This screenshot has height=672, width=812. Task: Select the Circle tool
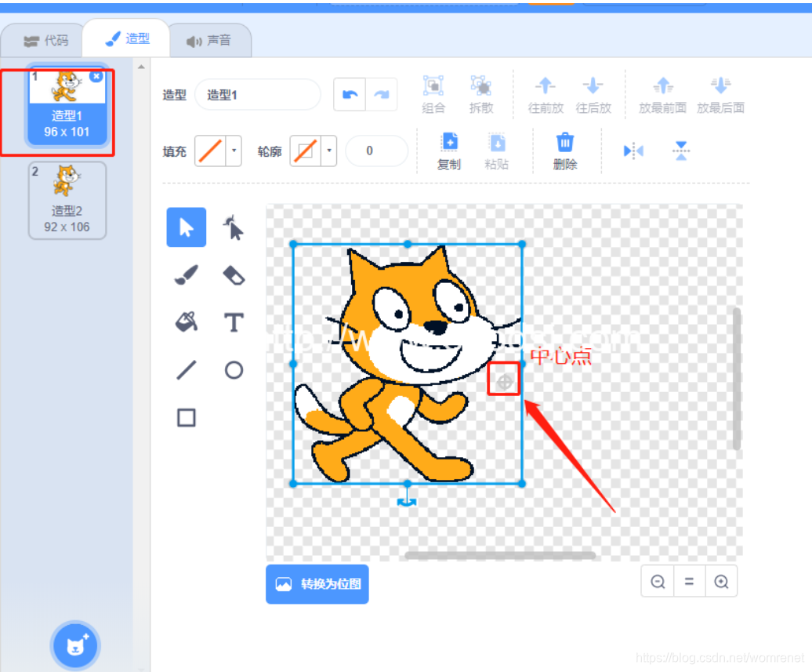[x=234, y=370]
